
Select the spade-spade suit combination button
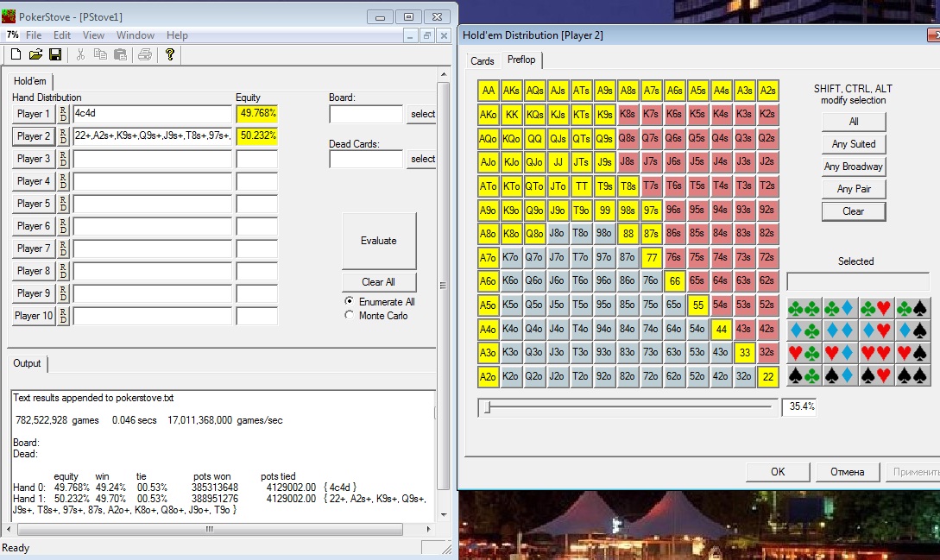[x=913, y=375]
